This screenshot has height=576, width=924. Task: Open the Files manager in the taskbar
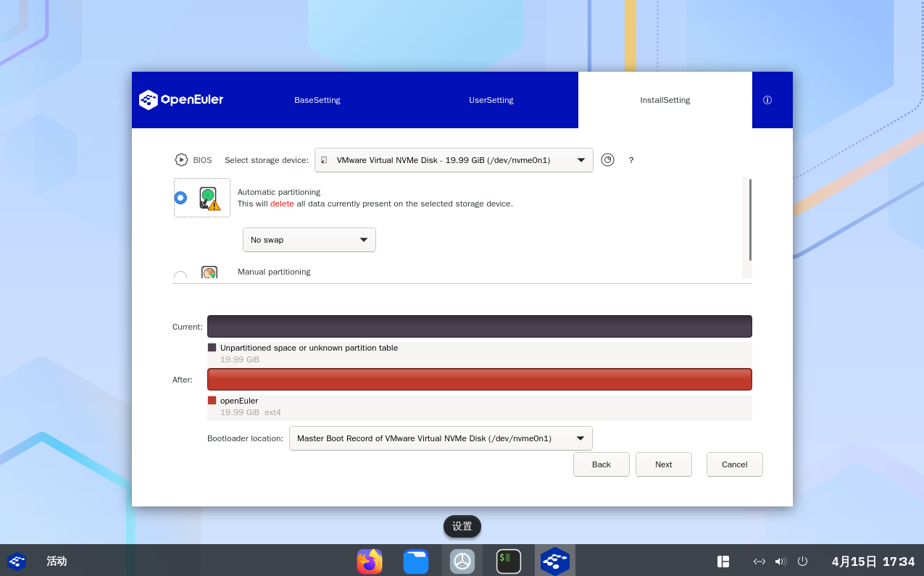point(416,562)
